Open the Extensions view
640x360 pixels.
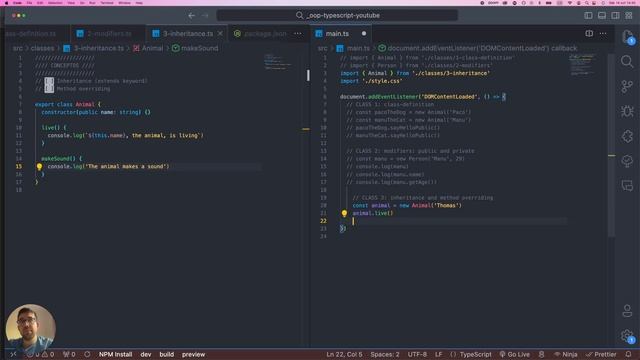click(x=627, y=136)
